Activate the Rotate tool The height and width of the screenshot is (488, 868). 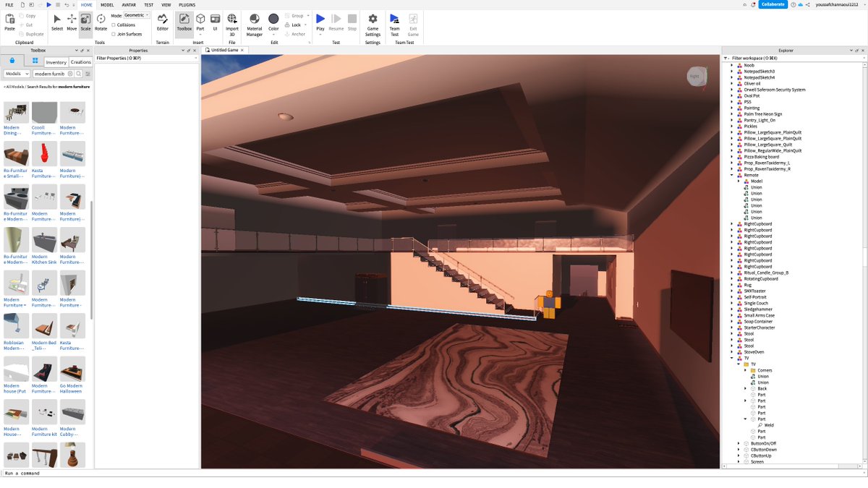[101, 22]
